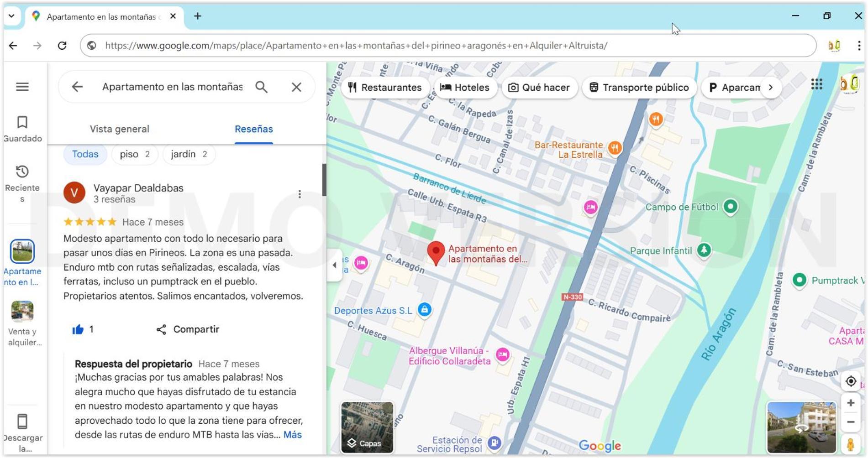Click the Parque Infantil marker
Viewport: 868px width, 458px height.
coord(704,250)
